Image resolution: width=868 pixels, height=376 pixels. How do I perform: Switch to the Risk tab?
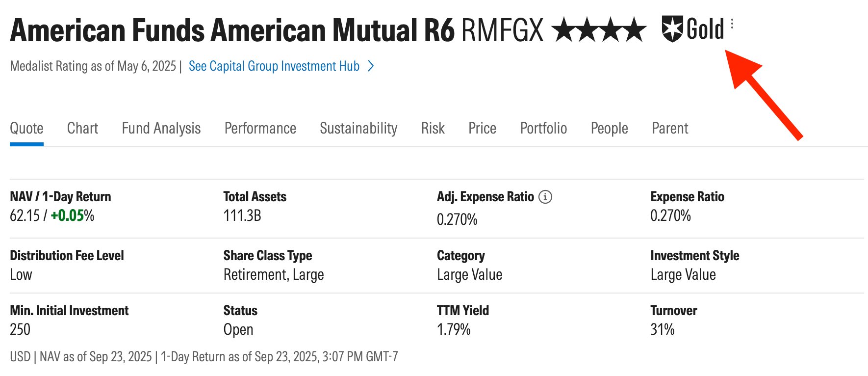point(433,128)
